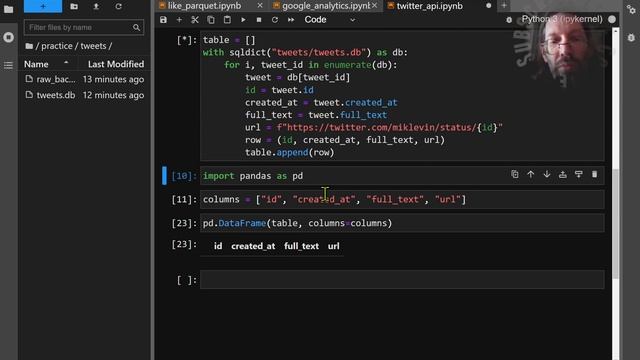This screenshot has width=640, height=360.
Task: Click the url output column header
Action: [333, 246]
